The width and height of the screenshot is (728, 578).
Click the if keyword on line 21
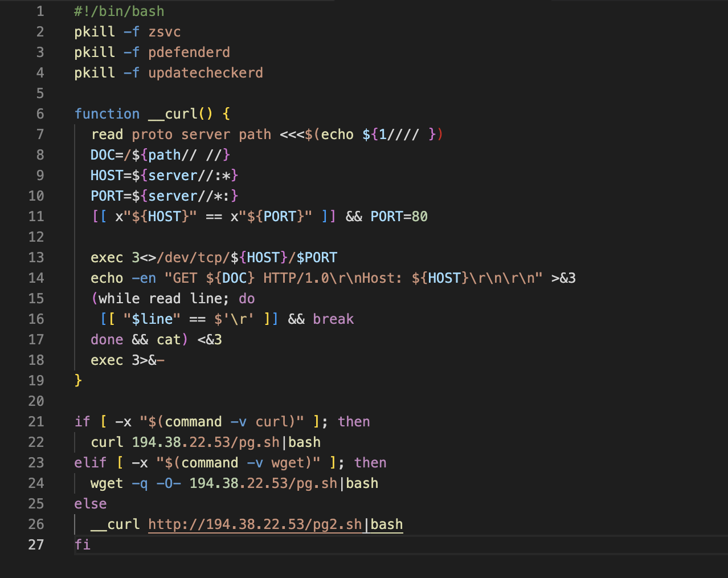point(82,422)
